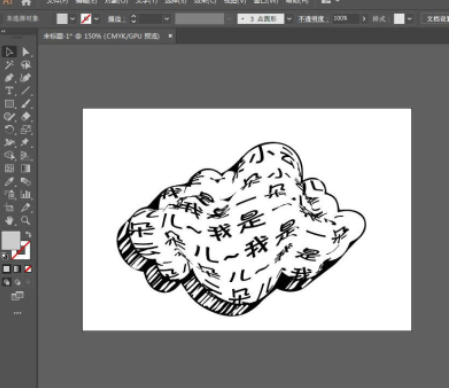The height and width of the screenshot is (388, 449).
Task: Open the stroke color dropdown
Action: (97, 19)
